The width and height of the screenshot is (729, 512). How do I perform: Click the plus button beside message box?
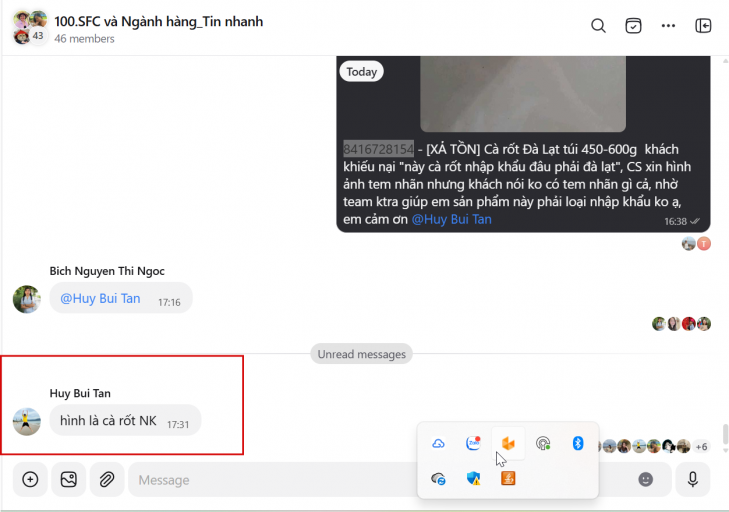30,479
